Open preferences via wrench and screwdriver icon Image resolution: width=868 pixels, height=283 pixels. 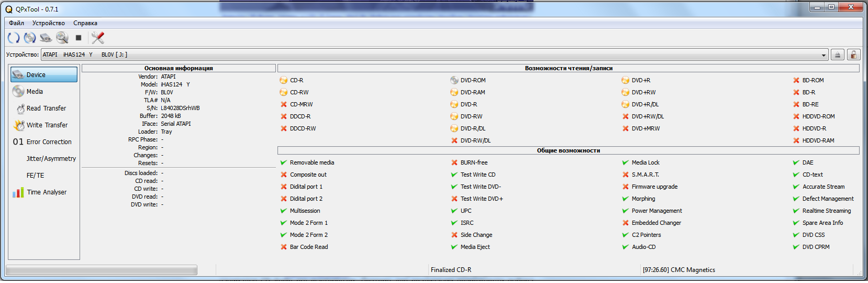point(98,38)
